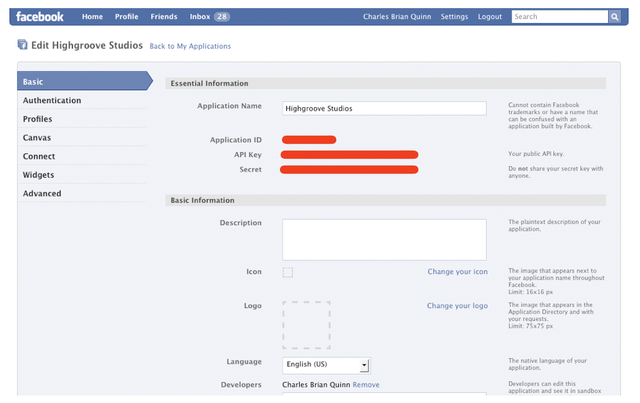The width and height of the screenshot is (640, 403).
Task: Click Logout
Action: [490, 17]
